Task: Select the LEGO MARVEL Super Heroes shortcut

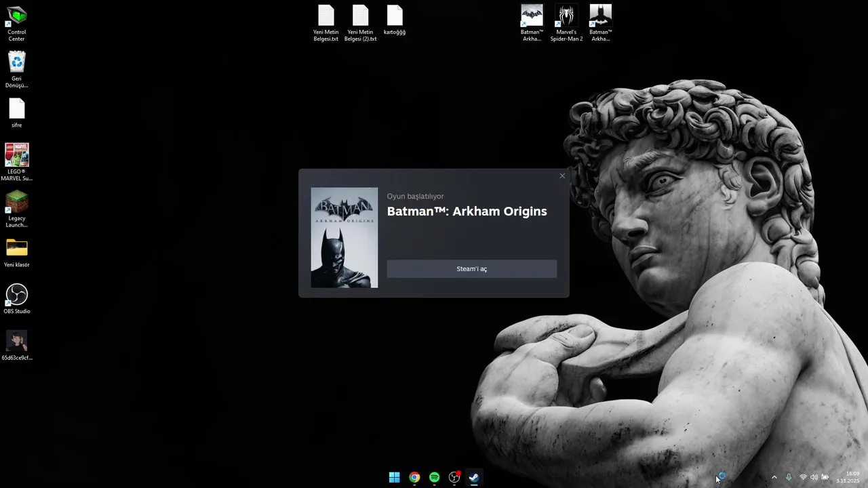Action: click(x=16, y=163)
